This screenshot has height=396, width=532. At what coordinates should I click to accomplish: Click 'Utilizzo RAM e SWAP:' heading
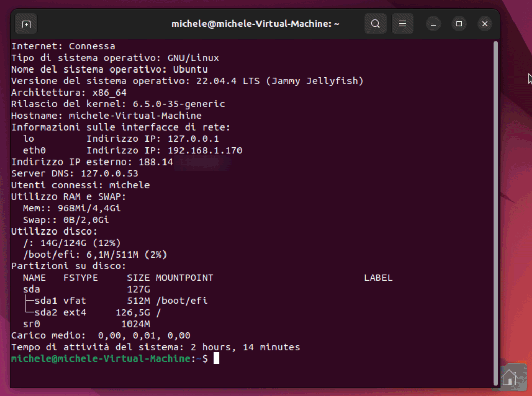pos(69,196)
